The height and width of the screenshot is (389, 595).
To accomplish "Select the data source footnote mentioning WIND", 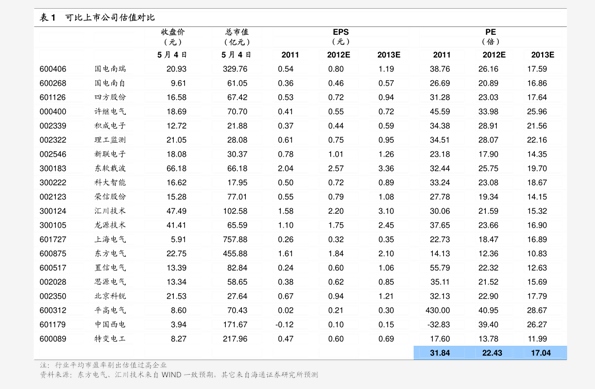I will click(179, 375).
